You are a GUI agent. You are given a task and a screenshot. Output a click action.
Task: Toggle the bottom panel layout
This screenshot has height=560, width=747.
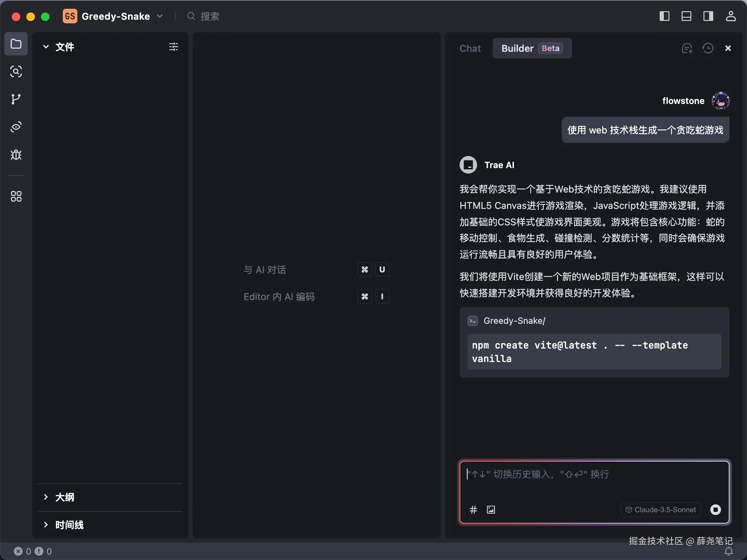[686, 16]
